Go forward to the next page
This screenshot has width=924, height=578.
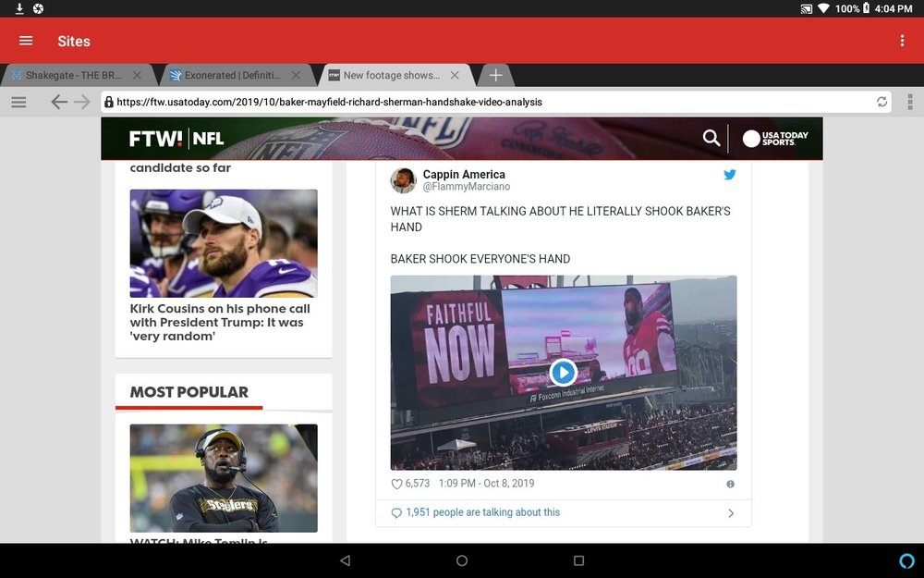coord(82,102)
